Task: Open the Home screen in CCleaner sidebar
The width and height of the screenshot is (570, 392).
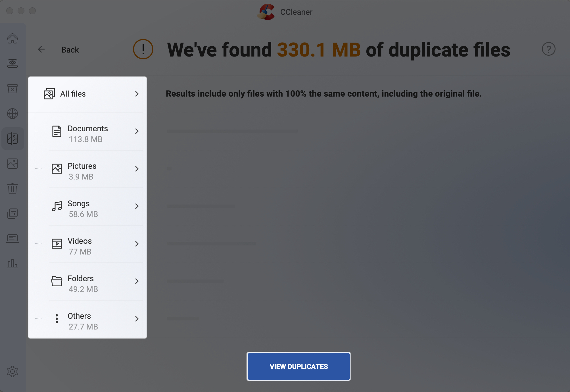Action: tap(12, 39)
